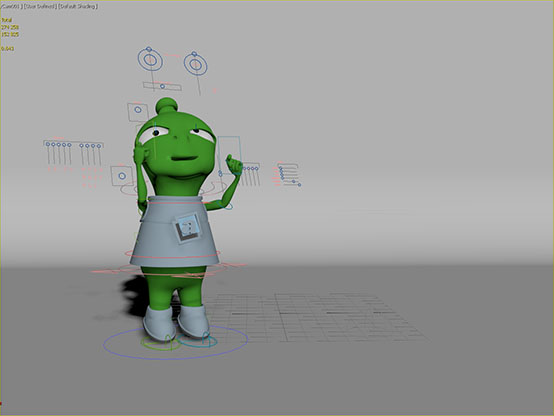Open the User Defined viewport menu

tap(40, 6)
